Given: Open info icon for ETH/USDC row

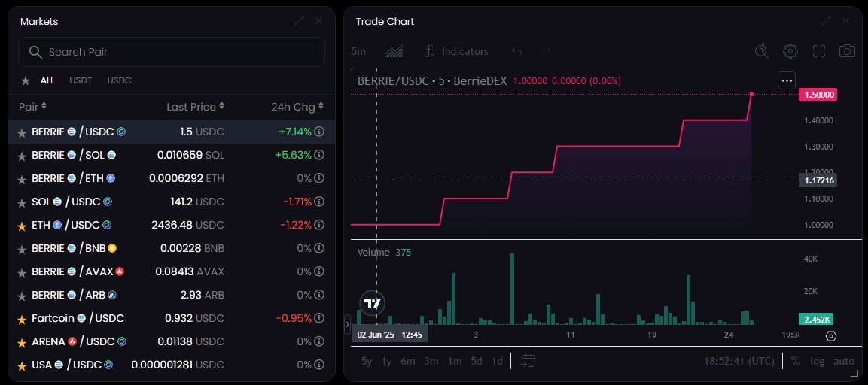Looking at the screenshot, I should (319, 225).
